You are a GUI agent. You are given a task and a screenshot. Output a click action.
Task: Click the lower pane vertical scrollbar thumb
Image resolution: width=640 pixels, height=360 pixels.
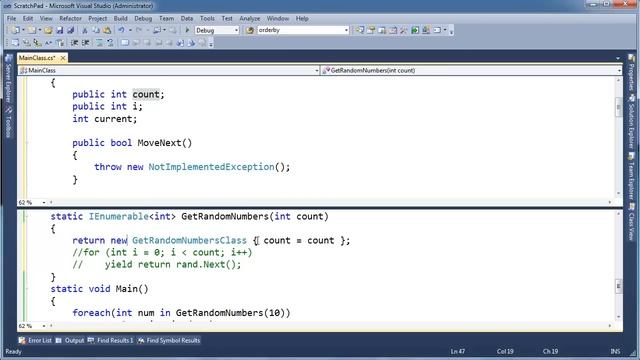(x=618, y=286)
